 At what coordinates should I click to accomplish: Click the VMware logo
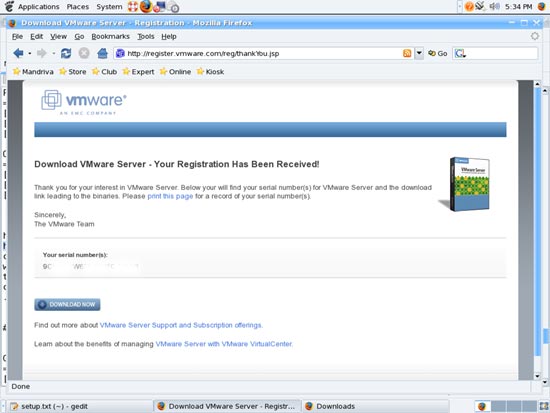(x=84, y=102)
